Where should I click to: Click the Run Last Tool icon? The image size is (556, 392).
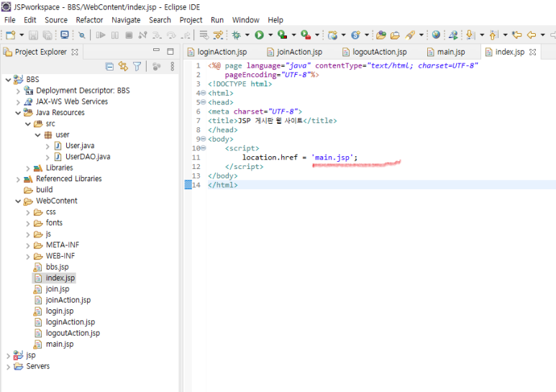[x=305, y=35]
